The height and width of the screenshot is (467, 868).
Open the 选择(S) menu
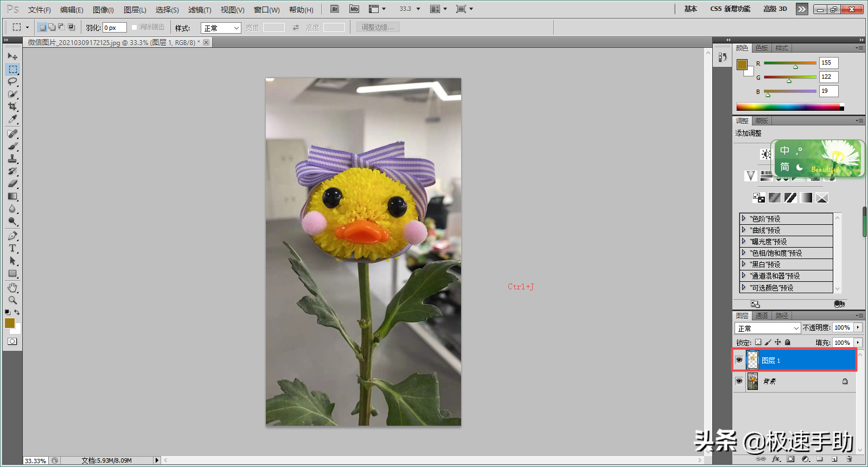[x=167, y=10]
